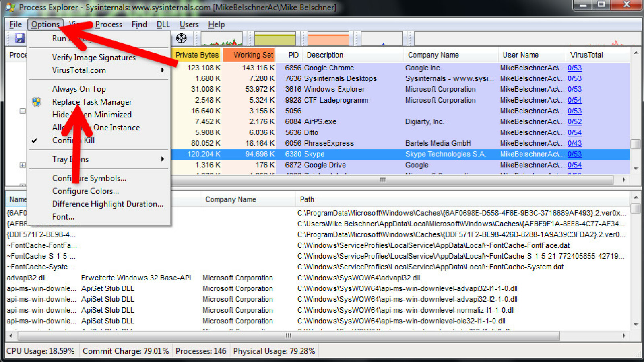The height and width of the screenshot is (362, 644).
Task: Select the CTF-Ladeprogramm process row
Action: [400, 100]
